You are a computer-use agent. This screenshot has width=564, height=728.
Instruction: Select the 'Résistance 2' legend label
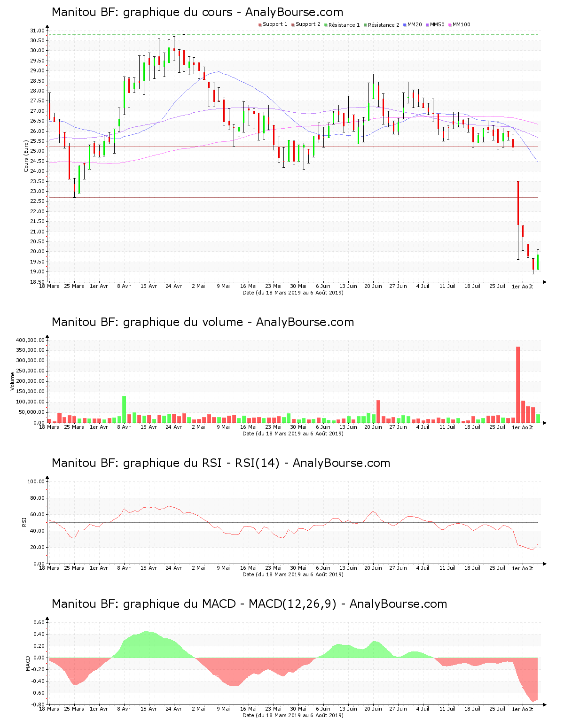(384, 25)
